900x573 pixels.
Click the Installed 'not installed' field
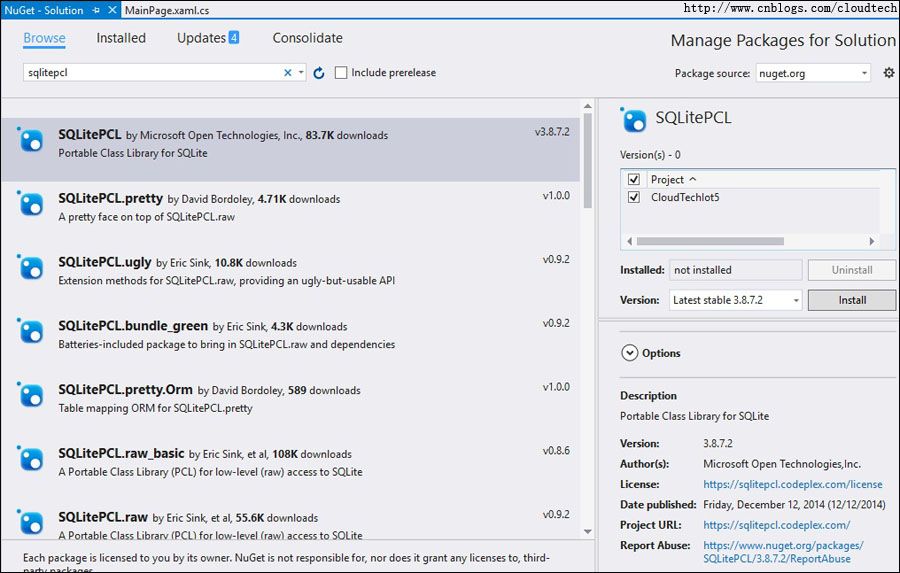point(735,270)
